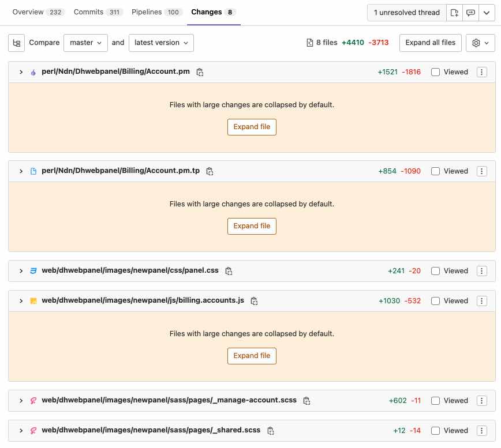
Task: Check Viewed for panel.css
Action: 435,271
